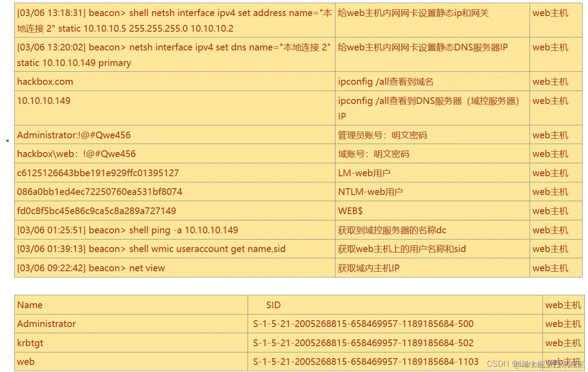Click the web user name cell
Image resolution: width=588 pixels, height=372 pixels.
tap(131, 361)
